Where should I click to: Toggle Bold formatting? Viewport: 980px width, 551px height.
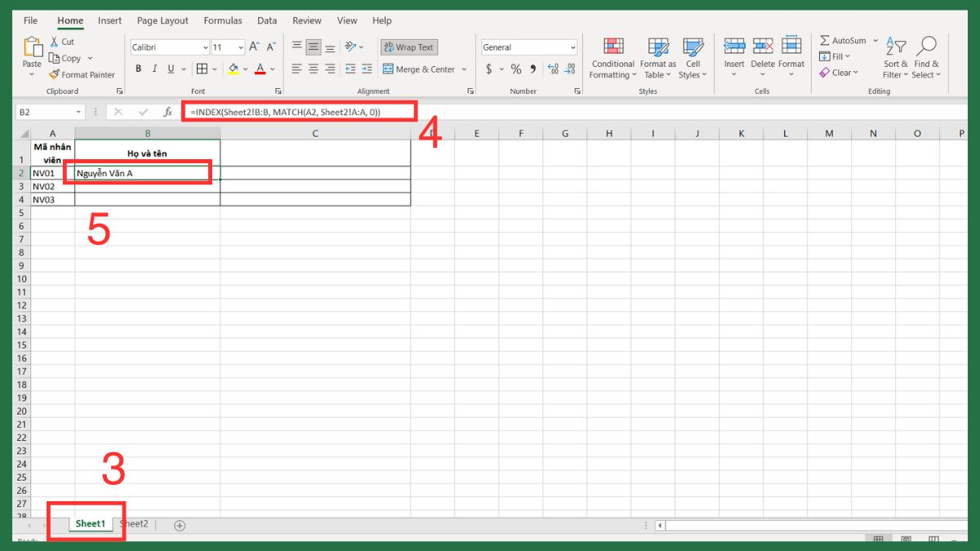[139, 69]
